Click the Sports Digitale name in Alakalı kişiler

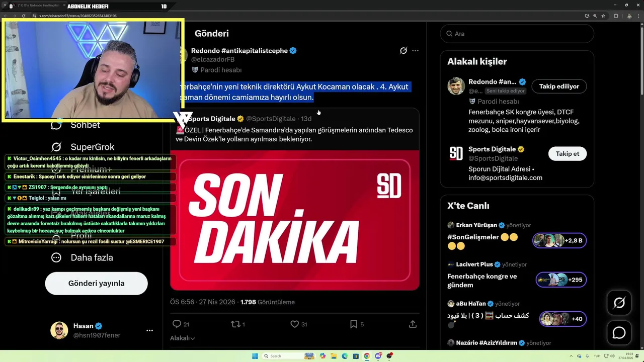492,149
